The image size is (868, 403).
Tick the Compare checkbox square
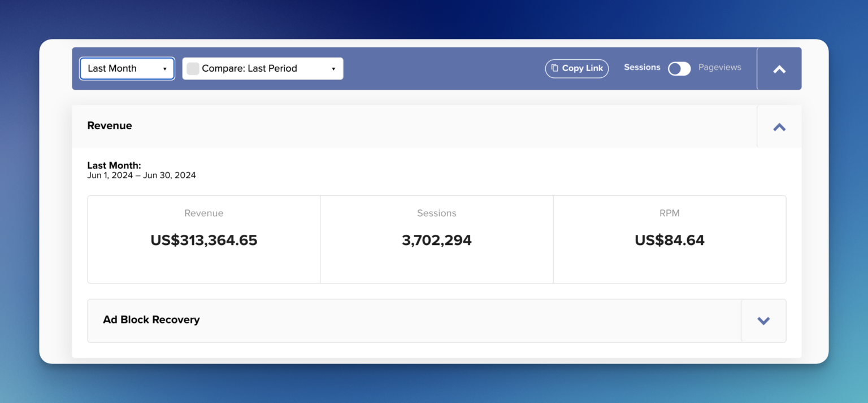(193, 68)
